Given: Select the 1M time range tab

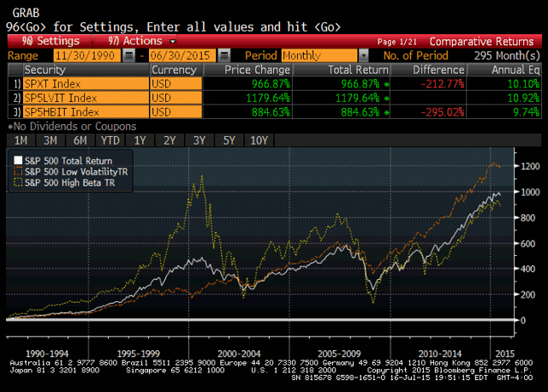Looking at the screenshot, I should [21, 140].
